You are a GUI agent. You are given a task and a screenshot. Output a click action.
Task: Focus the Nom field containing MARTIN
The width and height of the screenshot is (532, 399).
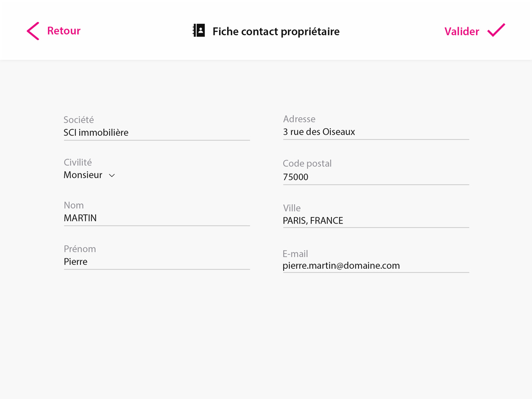(x=157, y=218)
